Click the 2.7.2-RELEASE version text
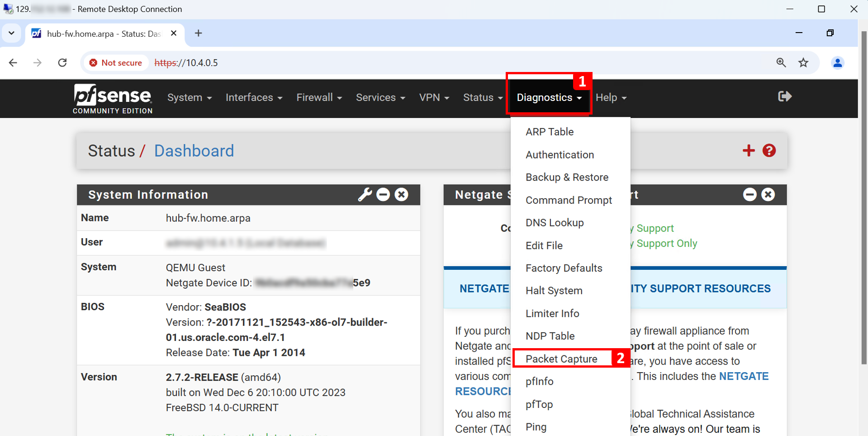Screen dimensions: 868x436 tap(202, 378)
